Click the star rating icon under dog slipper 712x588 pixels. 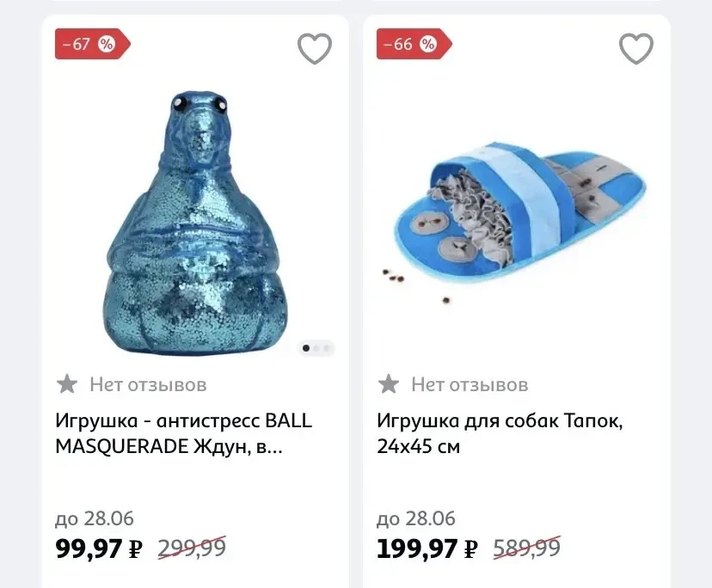pyautogui.click(x=388, y=384)
